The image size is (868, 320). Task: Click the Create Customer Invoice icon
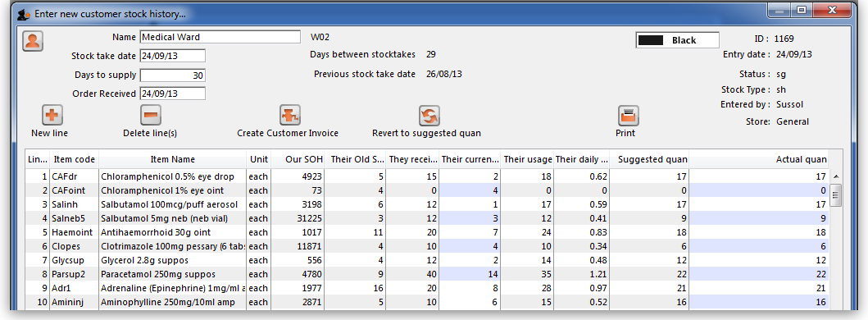point(289,116)
